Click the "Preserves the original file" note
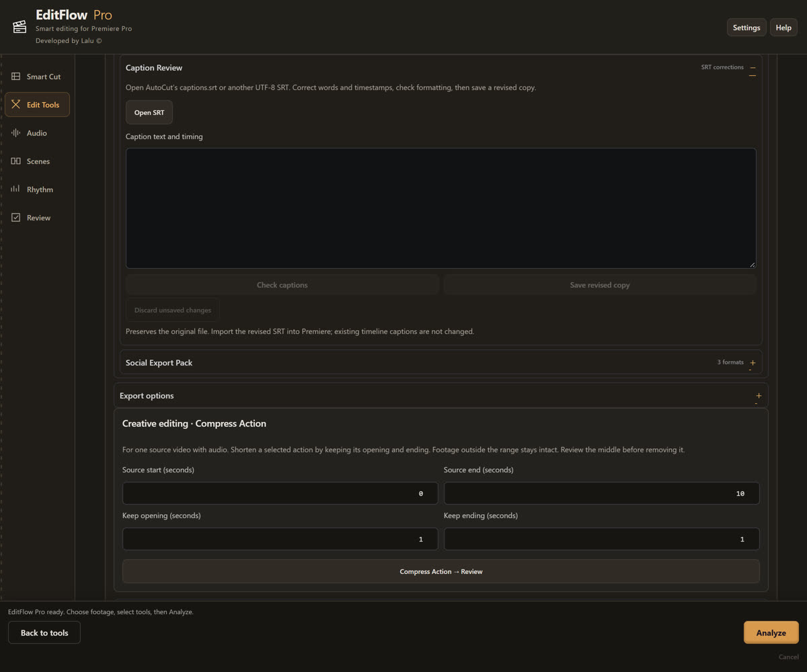 click(x=300, y=331)
